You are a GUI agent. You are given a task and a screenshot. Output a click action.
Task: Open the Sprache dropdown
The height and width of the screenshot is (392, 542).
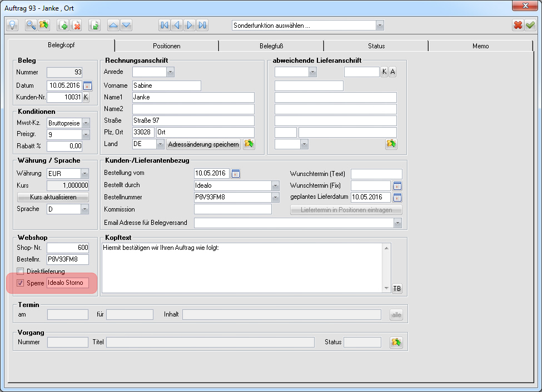pyautogui.click(x=84, y=209)
